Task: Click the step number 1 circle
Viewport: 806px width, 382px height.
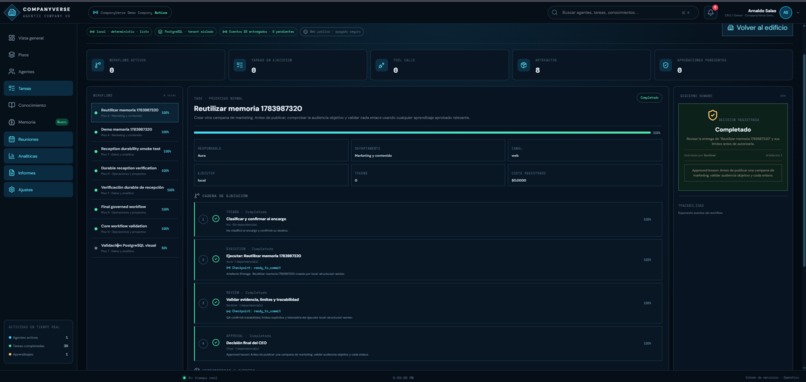Action: coord(203,220)
